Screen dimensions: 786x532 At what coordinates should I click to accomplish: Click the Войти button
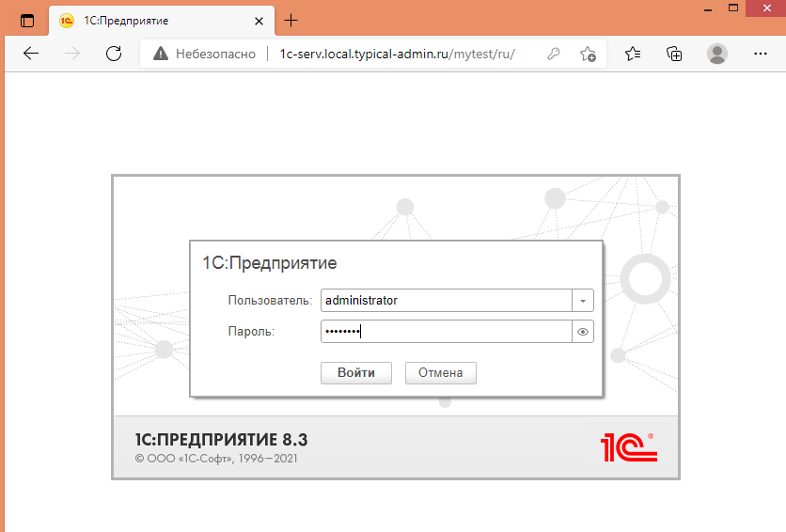[x=356, y=373]
